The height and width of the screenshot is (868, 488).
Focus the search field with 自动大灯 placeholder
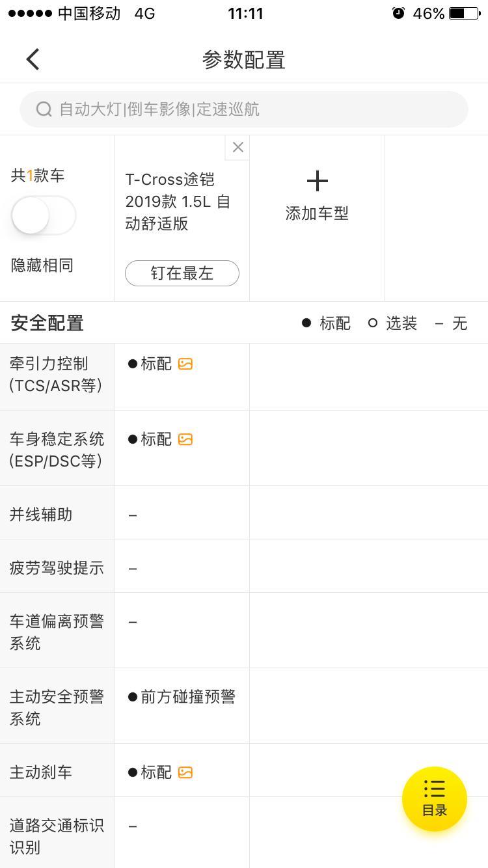coord(244,109)
